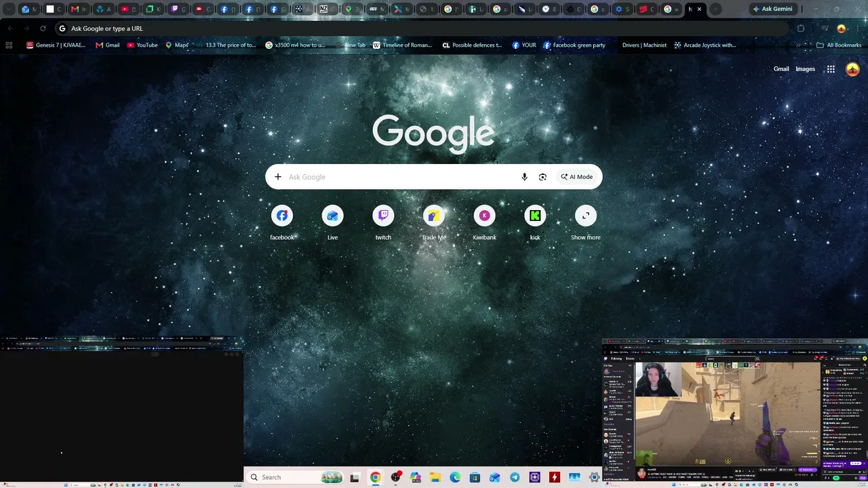Open the New Tab bookmark
The image size is (868, 488).
pos(351,45)
